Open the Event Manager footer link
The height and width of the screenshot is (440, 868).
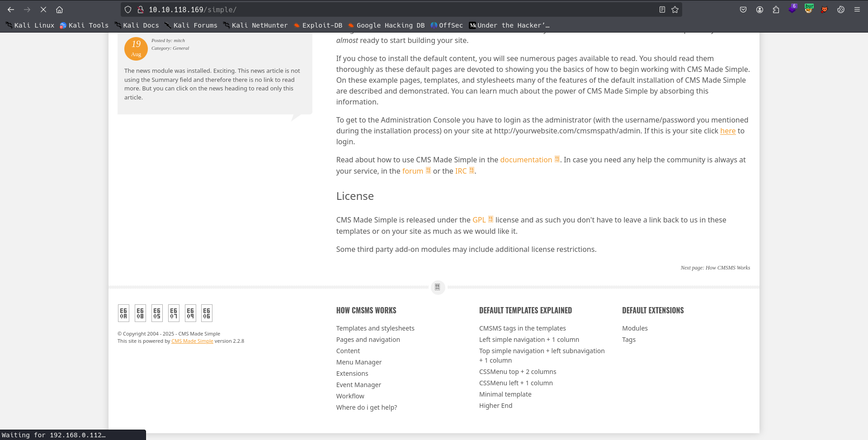tap(359, 385)
